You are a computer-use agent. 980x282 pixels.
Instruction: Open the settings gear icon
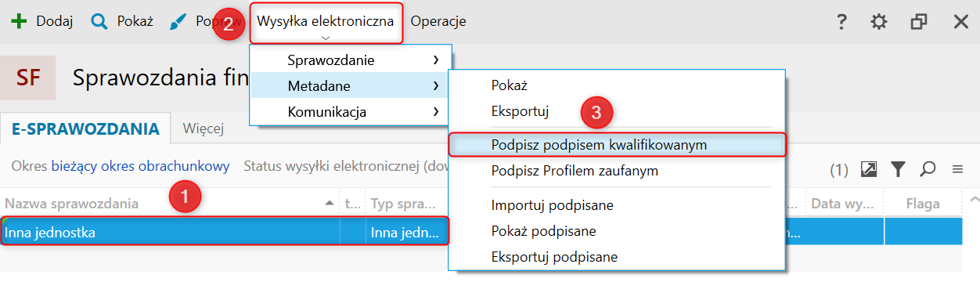click(879, 21)
